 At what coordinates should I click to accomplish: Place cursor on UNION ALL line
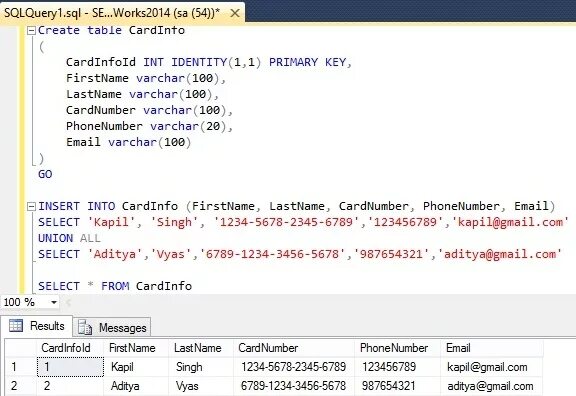pos(69,238)
